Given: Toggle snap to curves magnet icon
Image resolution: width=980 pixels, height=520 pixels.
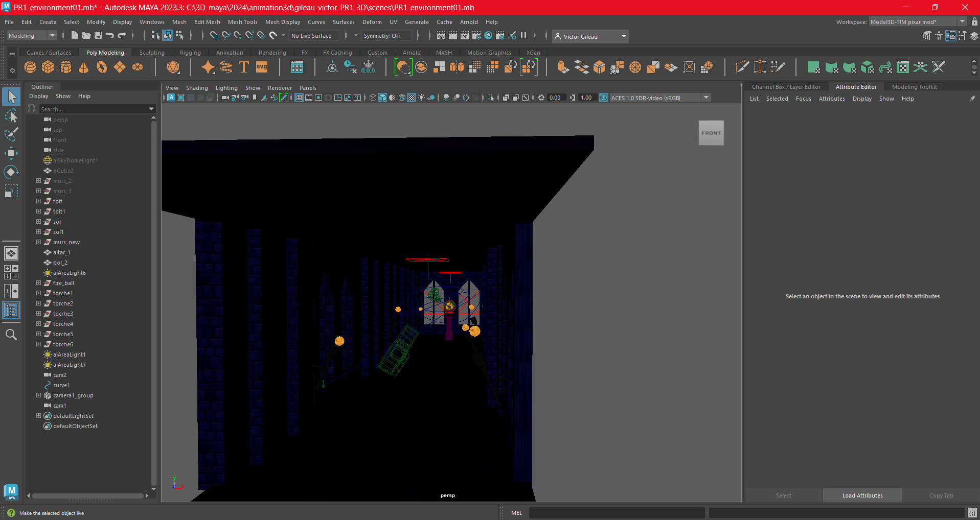Looking at the screenshot, I should (x=225, y=35).
